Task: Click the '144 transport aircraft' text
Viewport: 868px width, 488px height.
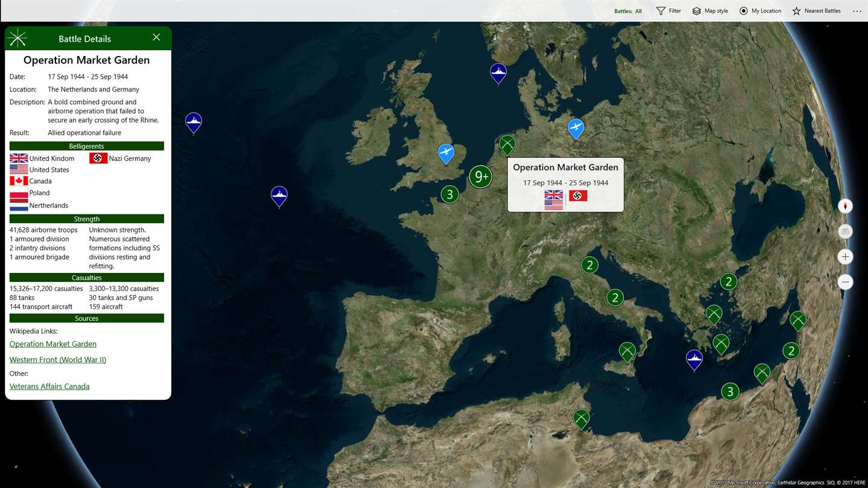Action: (x=41, y=307)
